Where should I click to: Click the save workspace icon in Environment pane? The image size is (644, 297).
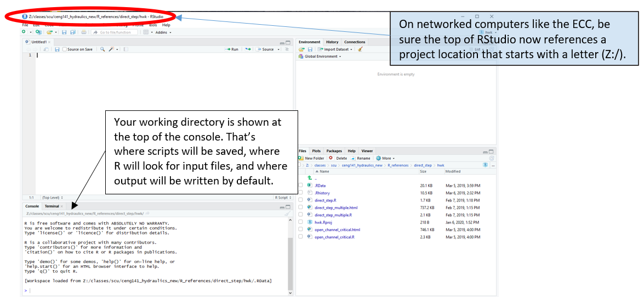pos(309,49)
